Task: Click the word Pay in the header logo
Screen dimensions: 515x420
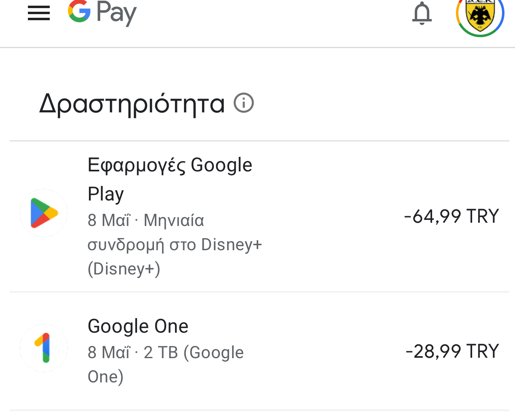Action: click(x=116, y=13)
